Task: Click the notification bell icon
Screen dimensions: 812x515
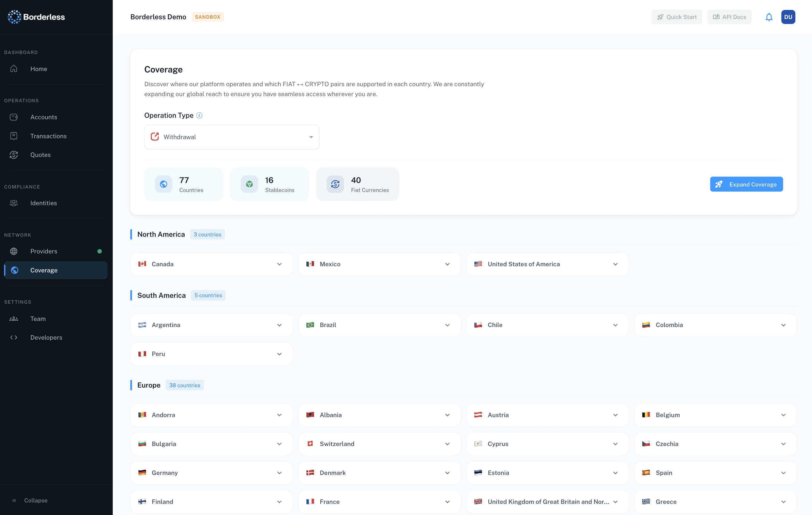Action: (x=768, y=17)
